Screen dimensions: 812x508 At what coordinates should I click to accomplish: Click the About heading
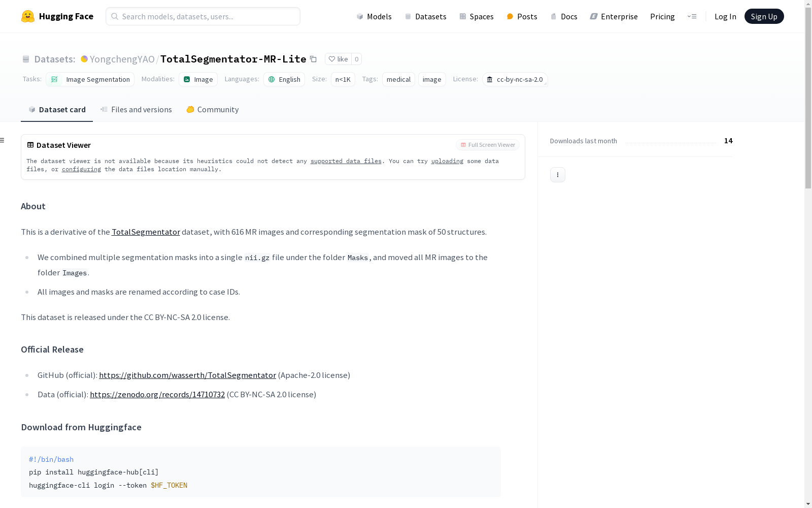tap(33, 206)
